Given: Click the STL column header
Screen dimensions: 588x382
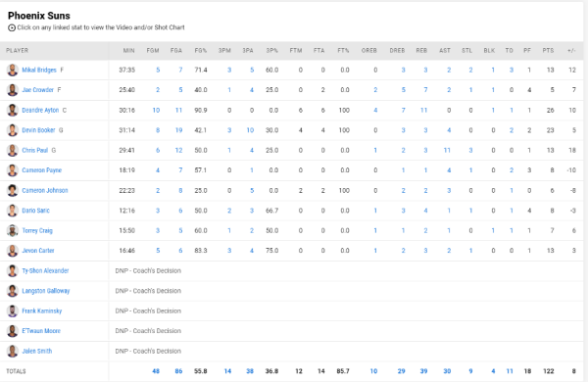Looking at the screenshot, I should 466,50.
